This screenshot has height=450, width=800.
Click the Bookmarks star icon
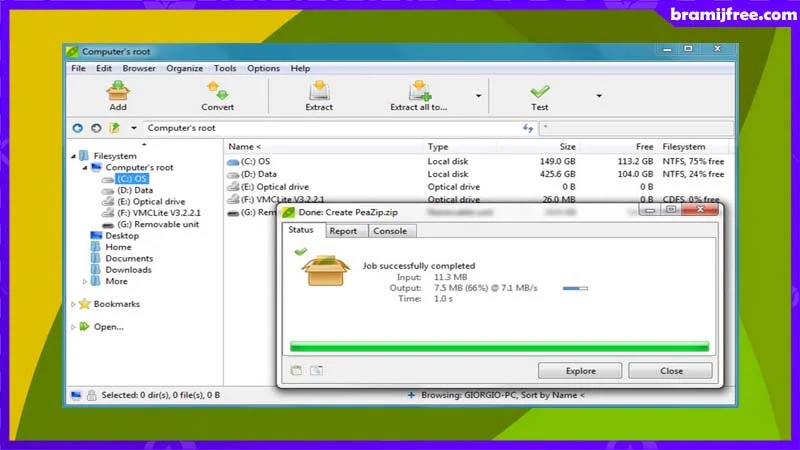(x=85, y=304)
